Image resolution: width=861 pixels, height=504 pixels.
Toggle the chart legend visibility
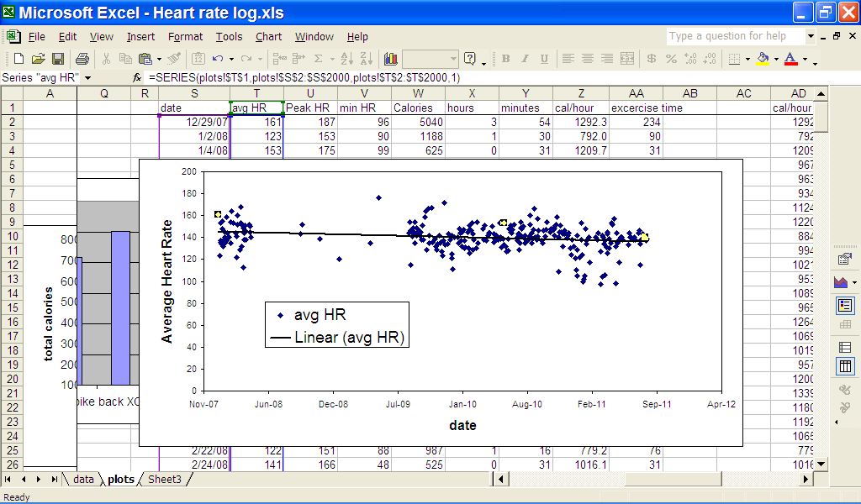[846, 306]
